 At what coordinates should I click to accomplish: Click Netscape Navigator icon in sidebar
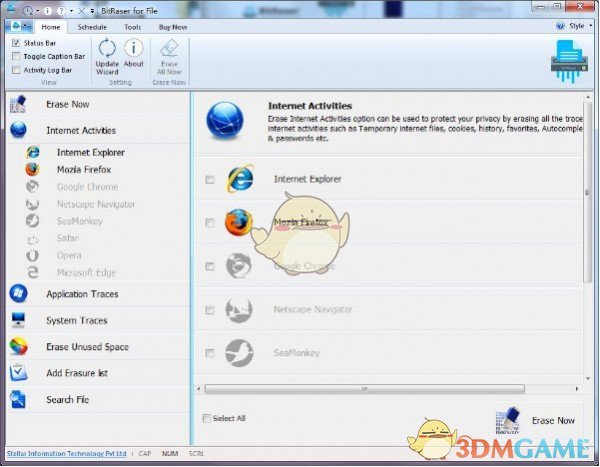click(33, 204)
